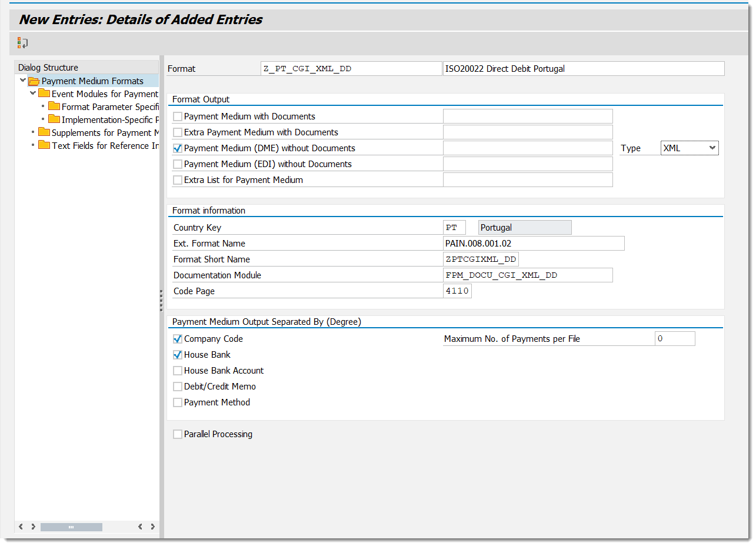Tick Extra Payment Medium with Documents
The height and width of the screenshot is (546, 756).
point(178,132)
